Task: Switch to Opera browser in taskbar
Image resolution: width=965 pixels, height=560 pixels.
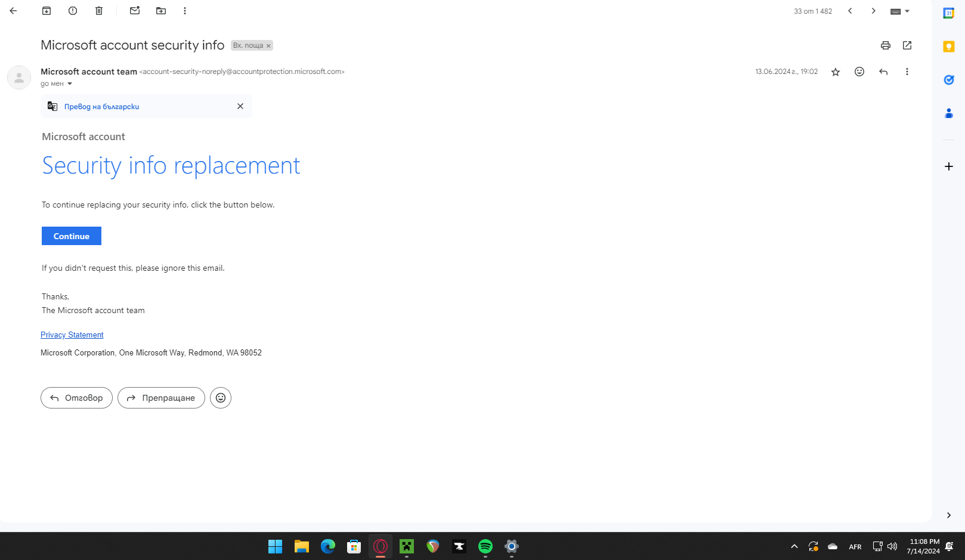Action: pyautogui.click(x=381, y=546)
